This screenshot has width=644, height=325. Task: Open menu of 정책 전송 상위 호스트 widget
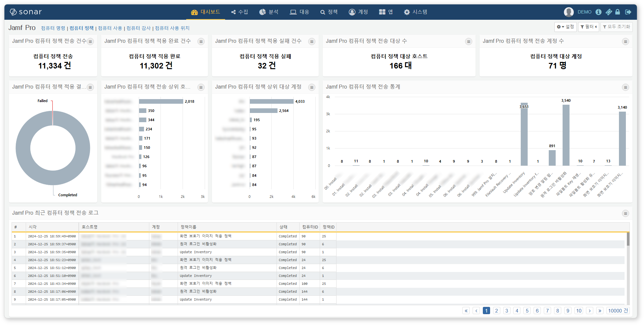pyautogui.click(x=201, y=87)
